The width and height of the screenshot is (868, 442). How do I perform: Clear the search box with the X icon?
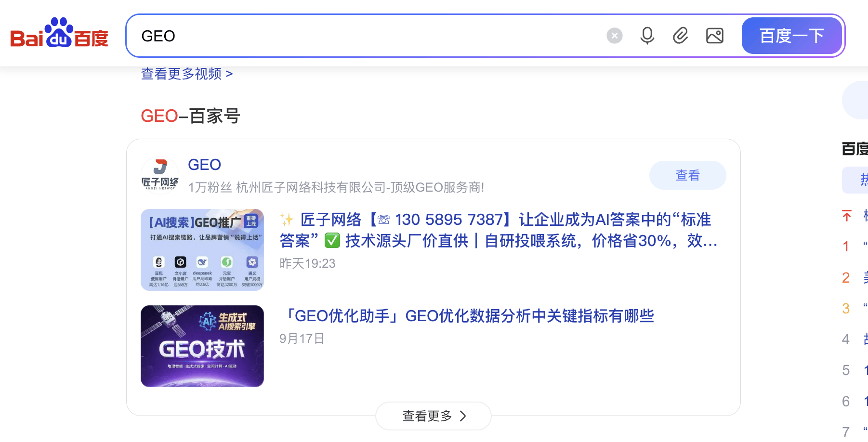[x=614, y=36]
